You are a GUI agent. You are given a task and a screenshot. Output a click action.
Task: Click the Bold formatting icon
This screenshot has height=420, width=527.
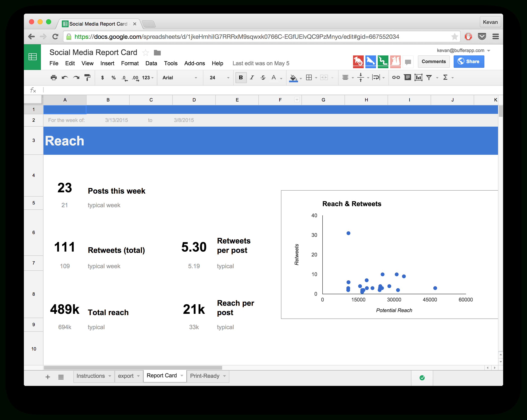pos(240,78)
